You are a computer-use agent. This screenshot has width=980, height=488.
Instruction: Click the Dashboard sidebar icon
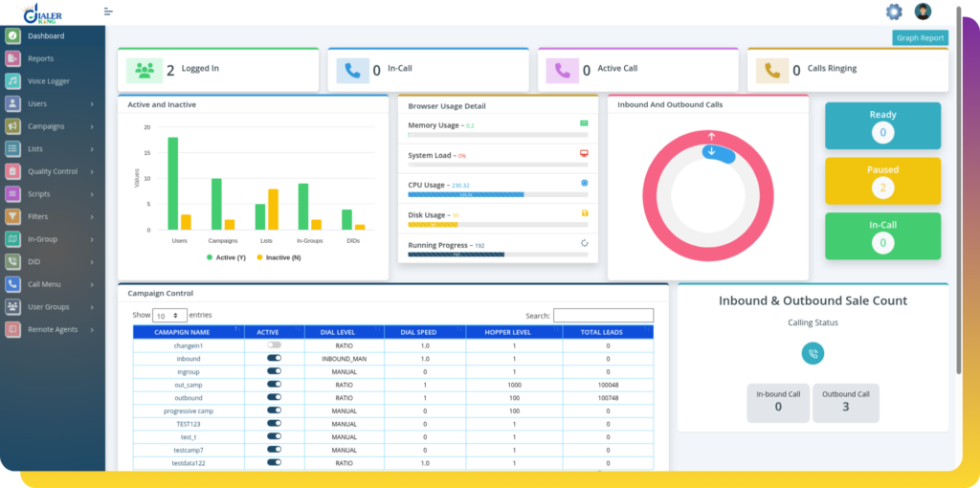click(13, 35)
